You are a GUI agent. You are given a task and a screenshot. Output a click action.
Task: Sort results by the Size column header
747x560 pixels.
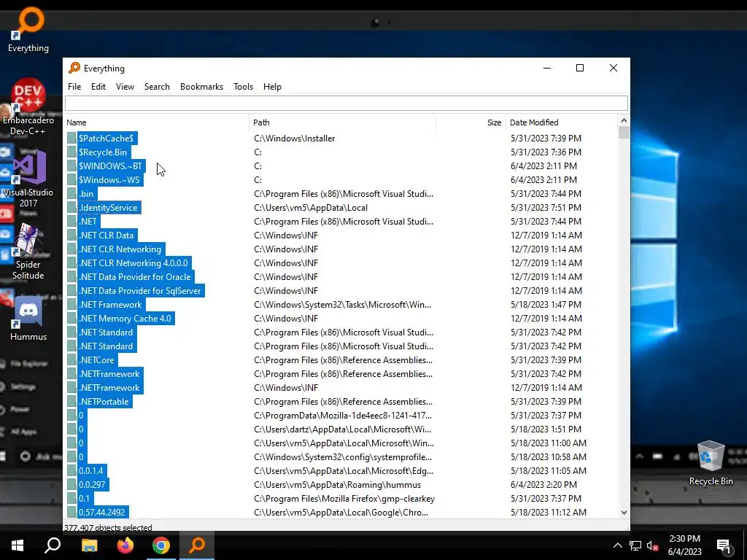(x=471, y=122)
